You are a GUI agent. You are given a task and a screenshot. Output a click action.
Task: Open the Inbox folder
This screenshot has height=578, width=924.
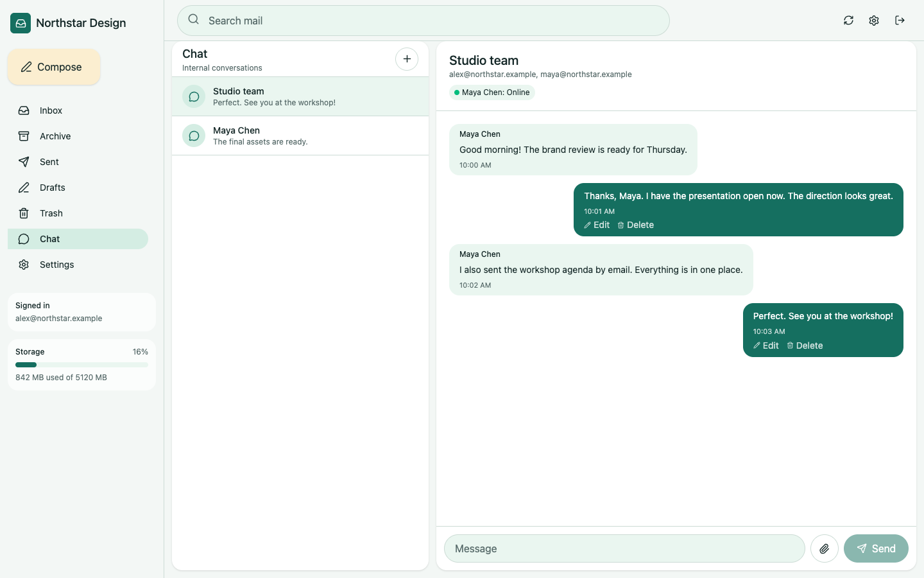[78, 110]
